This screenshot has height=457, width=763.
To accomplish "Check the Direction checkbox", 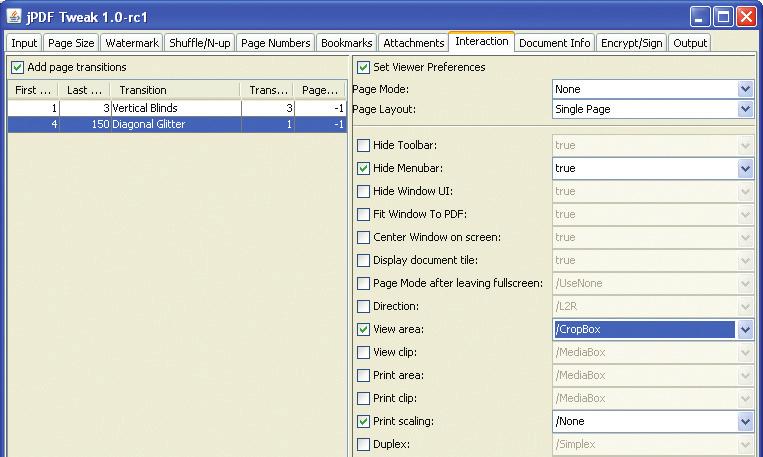I will [363, 306].
